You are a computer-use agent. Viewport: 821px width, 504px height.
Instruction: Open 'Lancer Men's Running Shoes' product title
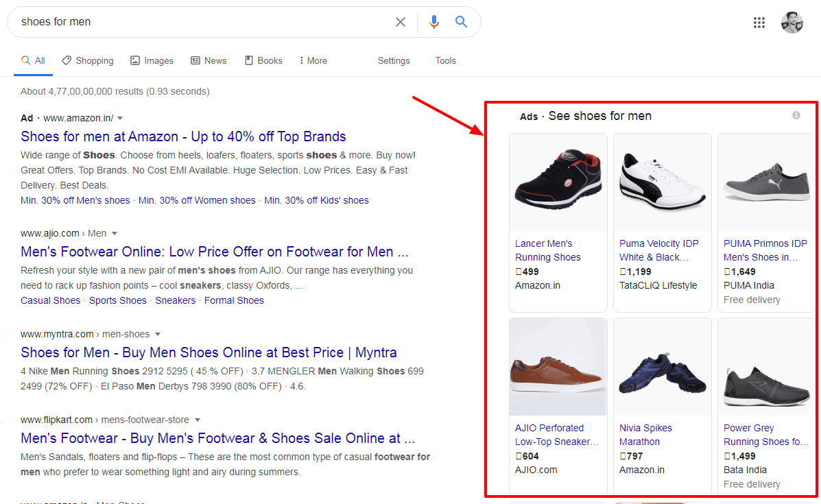click(x=548, y=251)
